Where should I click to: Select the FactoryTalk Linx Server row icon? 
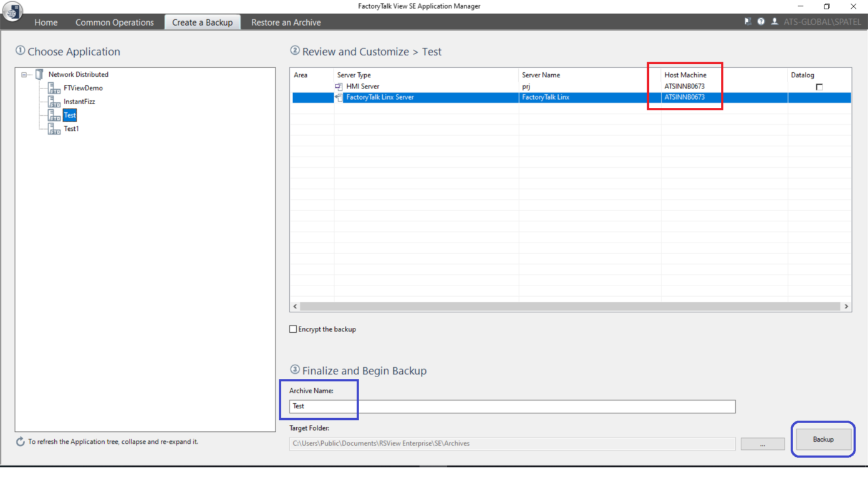point(339,97)
